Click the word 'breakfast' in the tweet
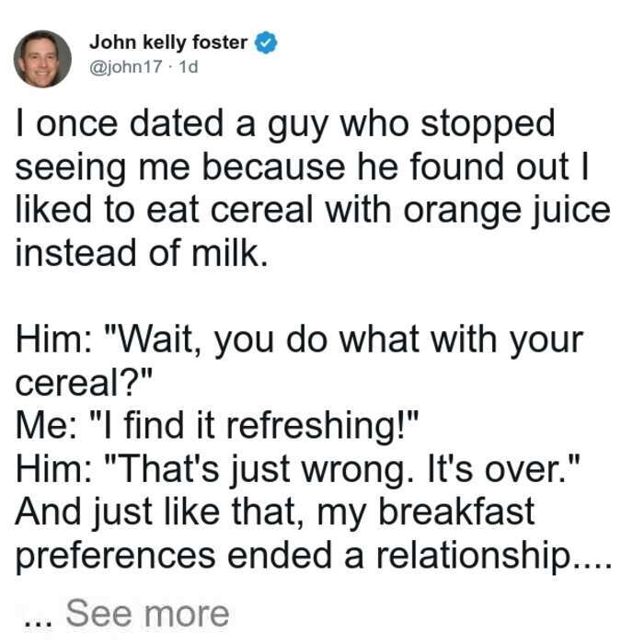The image size is (644, 644). 456,512
